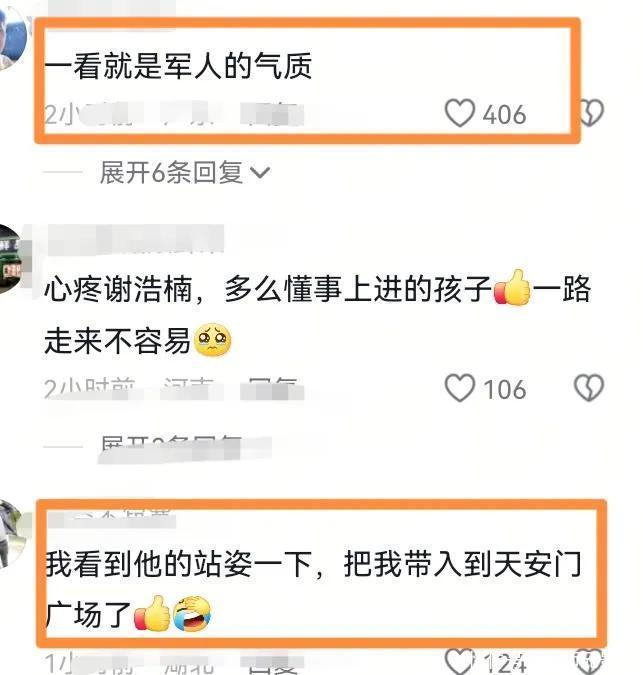
Task: Tap the thumbs-up emoji after 孩子
Action: [512, 288]
